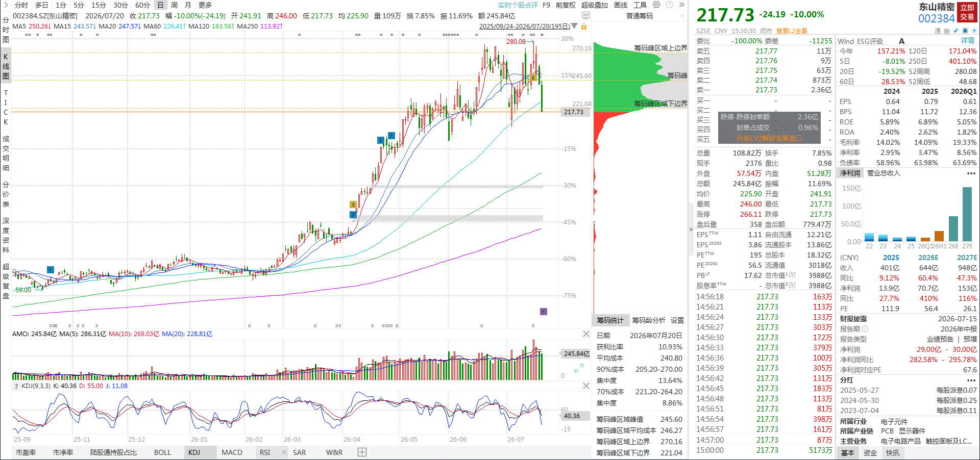Open the 更多 period options
The width and height of the screenshot is (980, 460).
205,5
